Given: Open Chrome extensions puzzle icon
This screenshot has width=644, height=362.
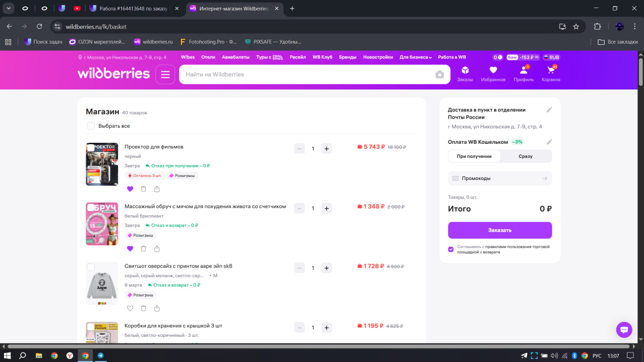Looking at the screenshot, I should pyautogui.click(x=598, y=27).
